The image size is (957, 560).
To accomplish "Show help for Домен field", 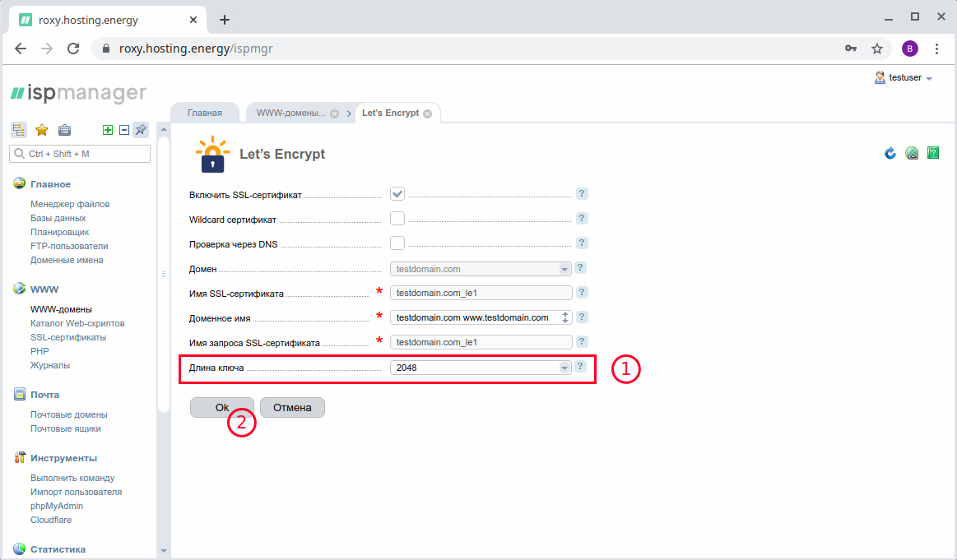I will (x=580, y=268).
